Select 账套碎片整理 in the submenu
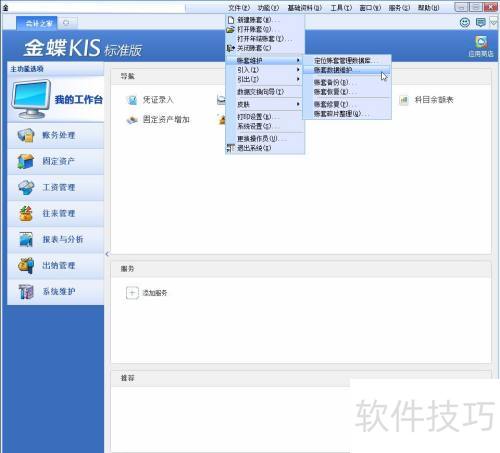 click(x=347, y=113)
